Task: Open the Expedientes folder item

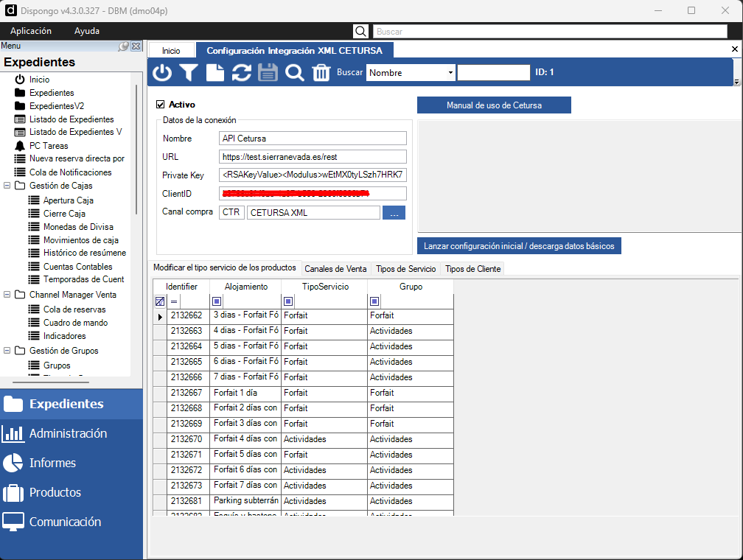Action: click(51, 93)
